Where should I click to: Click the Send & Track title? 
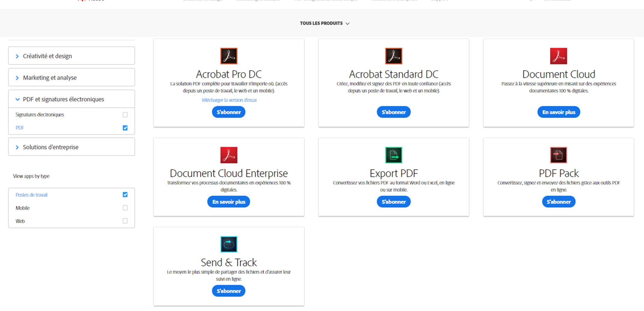click(x=229, y=262)
